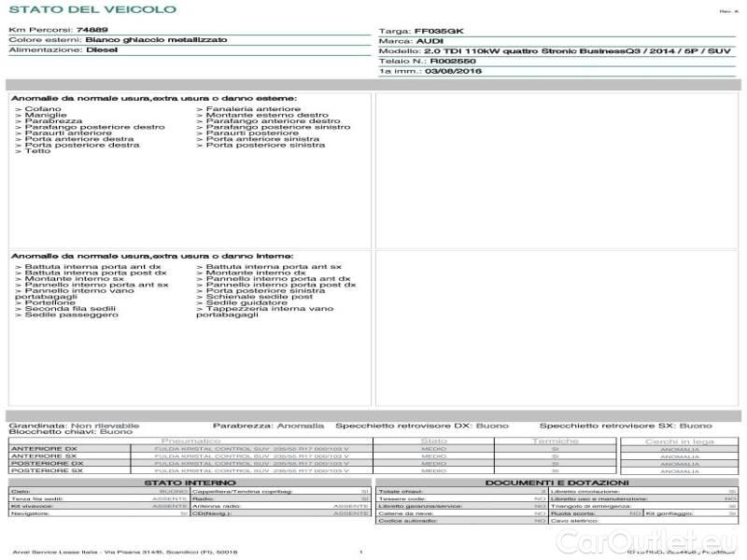747x560 pixels.
Task: Select Parafango posteriore sinistro entry
Action: (x=274, y=127)
